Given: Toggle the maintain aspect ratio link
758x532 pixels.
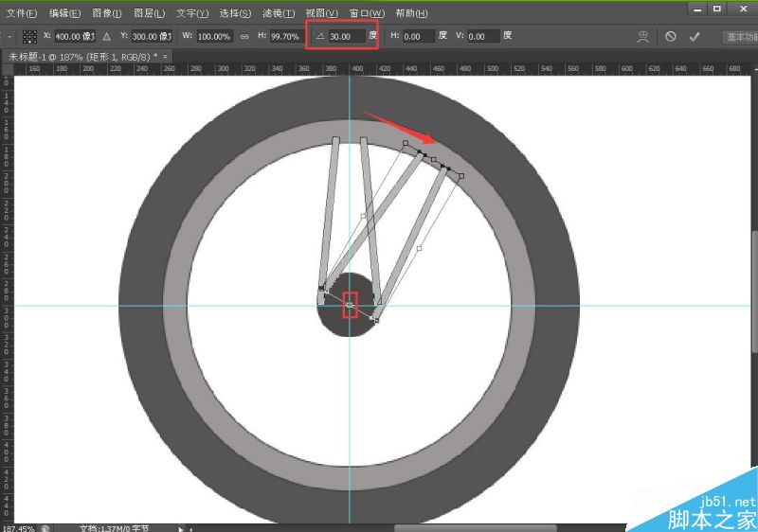Looking at the screenshot, I should (244, 36).
